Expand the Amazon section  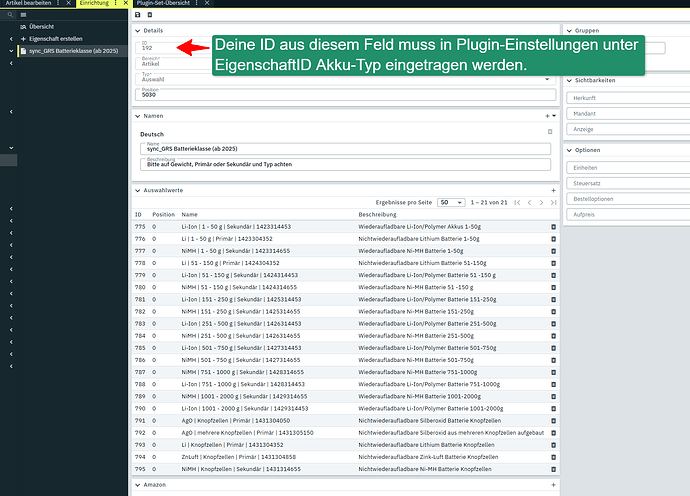point(138,484)
